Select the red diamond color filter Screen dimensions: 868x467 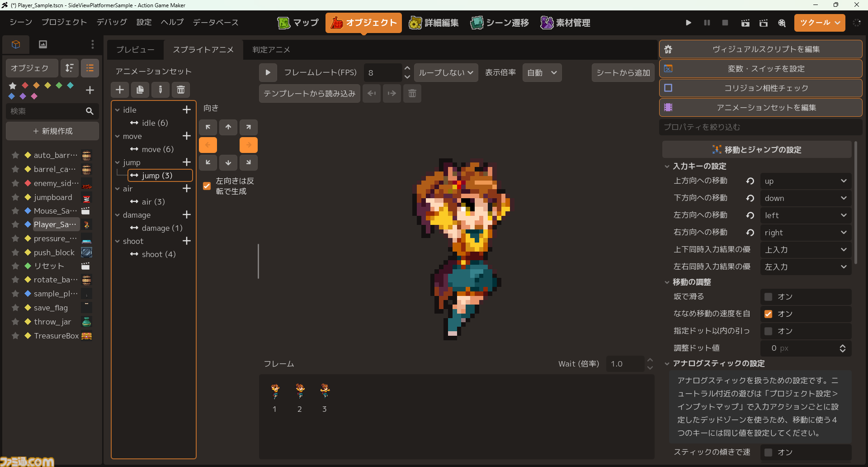25,85
